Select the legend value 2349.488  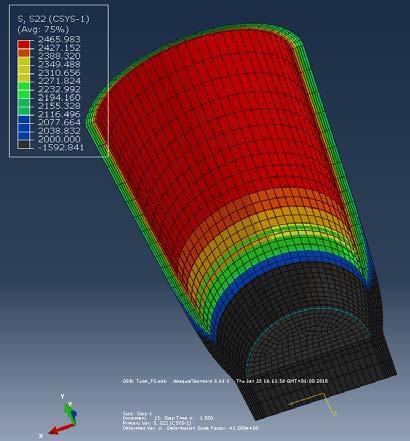click(59, 64)
